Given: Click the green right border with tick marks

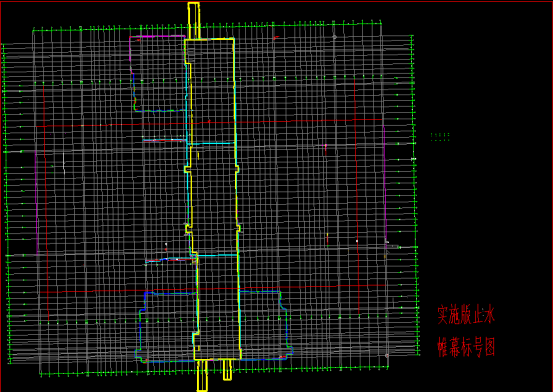Looking at the screenshot, I should pos(415,194).
